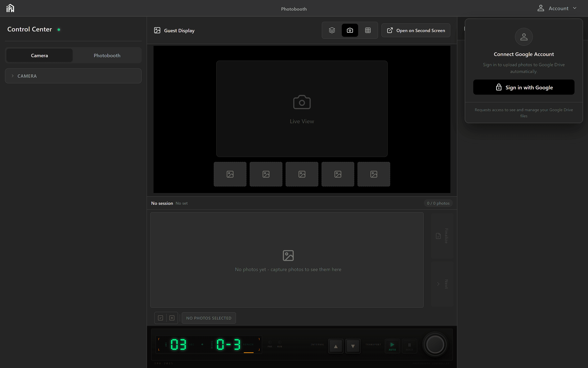Increase interval with the up arrow
Viewport: 588px width, 368px height.
(336, 346)
